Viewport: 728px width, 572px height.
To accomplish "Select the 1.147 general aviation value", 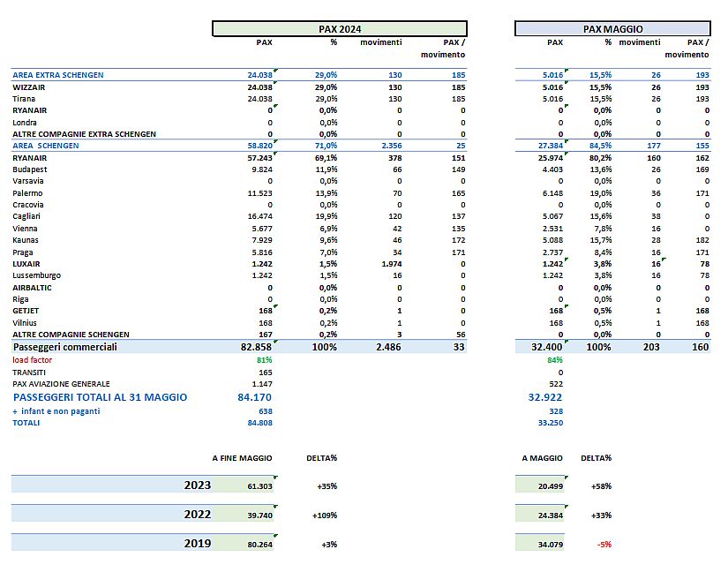I will pos(262,384).
